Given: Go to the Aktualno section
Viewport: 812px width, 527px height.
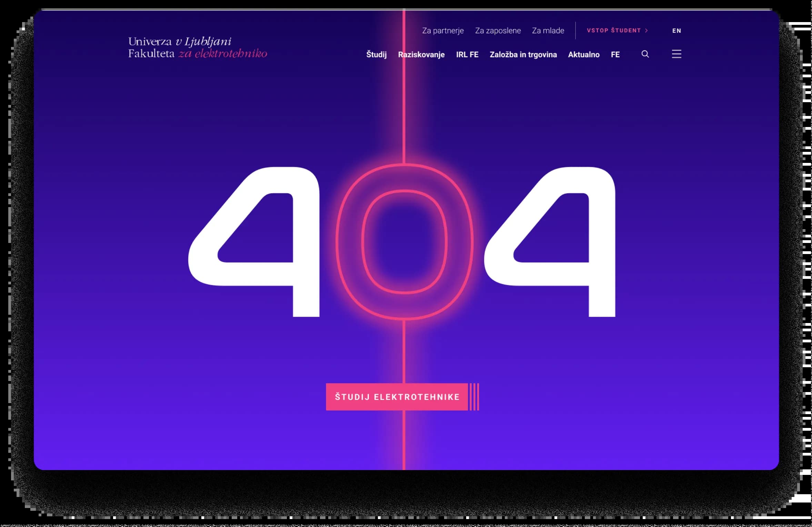Looking at the screenshot, I should click(x=583, y=55).
